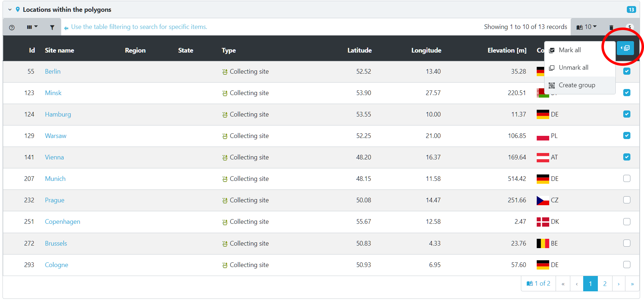The width and height of the screenshot is (644, 301).
Task: Uncheck the Berlin row checkbox
Action: click(x=626, y=71)
